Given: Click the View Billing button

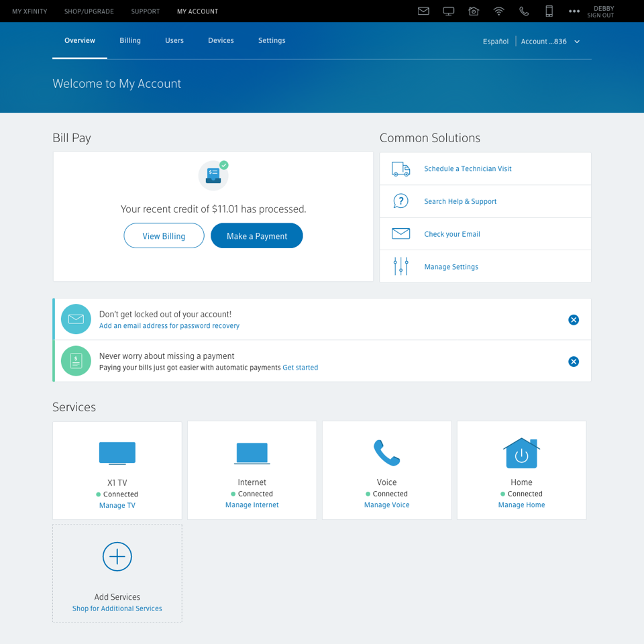Looking at the screenshot, I should [164, 235].
